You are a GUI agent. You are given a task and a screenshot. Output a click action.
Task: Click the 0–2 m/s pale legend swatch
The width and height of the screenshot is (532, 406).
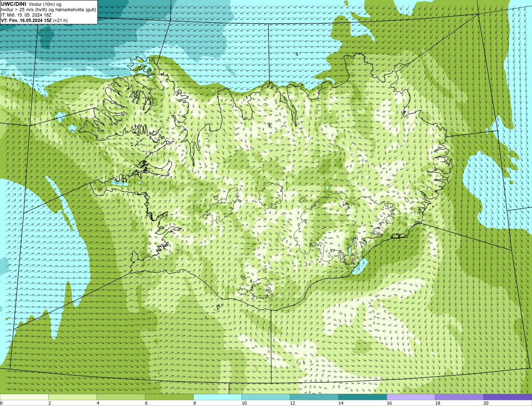coord(24,397)
